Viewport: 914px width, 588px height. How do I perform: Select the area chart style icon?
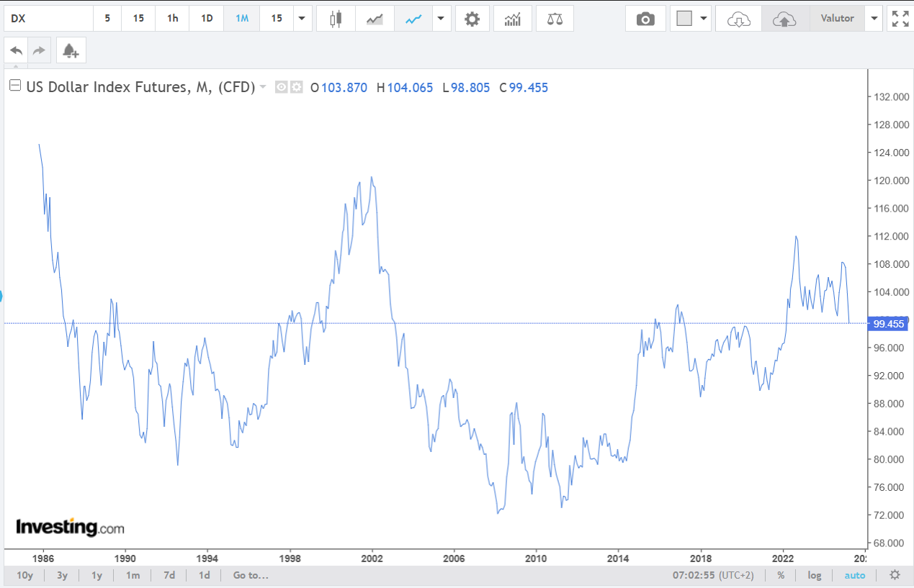(375, 19)
